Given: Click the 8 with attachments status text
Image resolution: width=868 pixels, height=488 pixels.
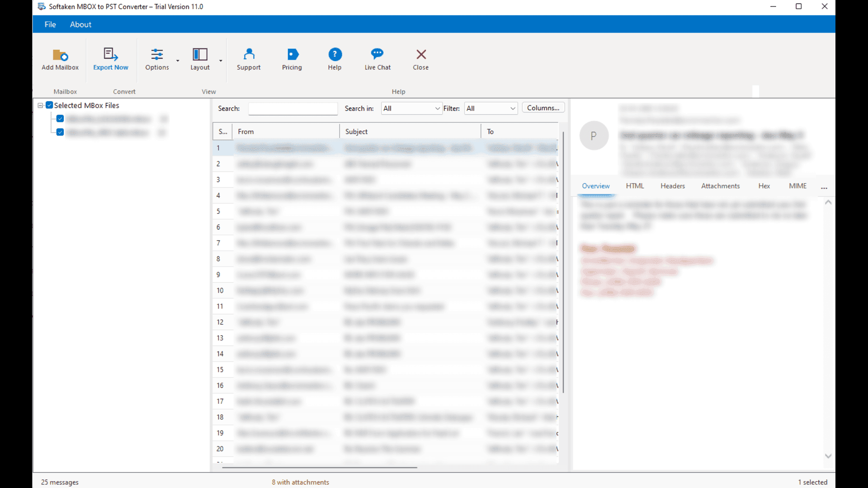Looking at the screenshot, I should click(301, 482).
